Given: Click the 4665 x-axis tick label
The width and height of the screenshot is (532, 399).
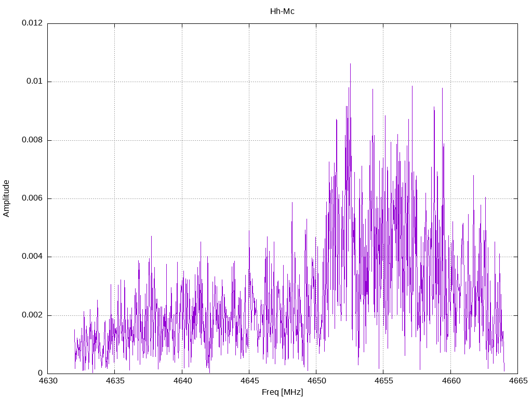Looking at the screenshot, I should [518, 381].
